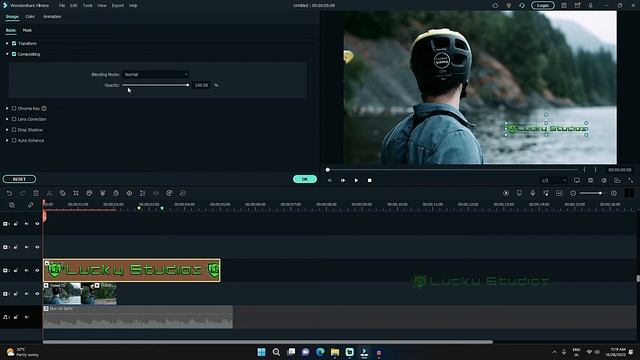
Task: Switch to the Mask sub-tab
Action: coord(27,30)
